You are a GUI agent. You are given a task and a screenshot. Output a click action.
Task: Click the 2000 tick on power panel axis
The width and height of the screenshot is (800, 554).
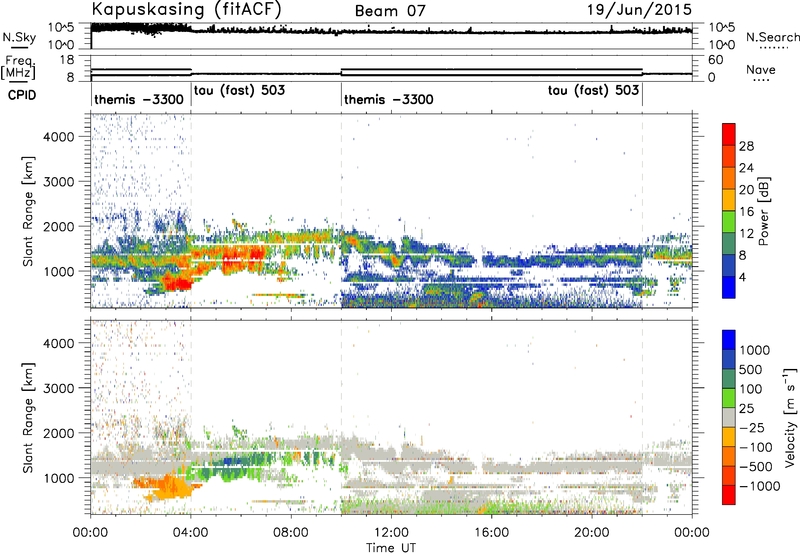(x=59, y=226)
